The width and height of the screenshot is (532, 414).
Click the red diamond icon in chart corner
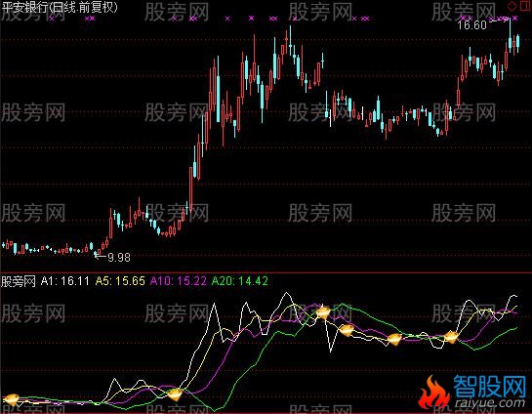(512, 6)
